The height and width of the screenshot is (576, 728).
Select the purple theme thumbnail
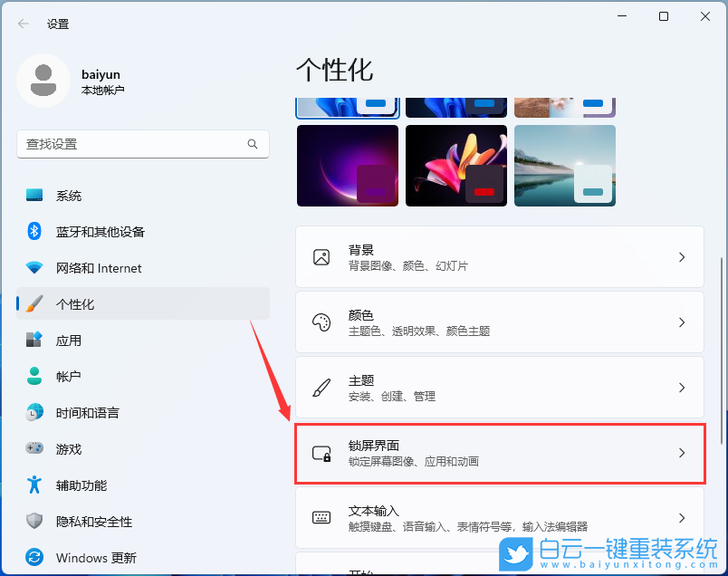click(348, 166)
